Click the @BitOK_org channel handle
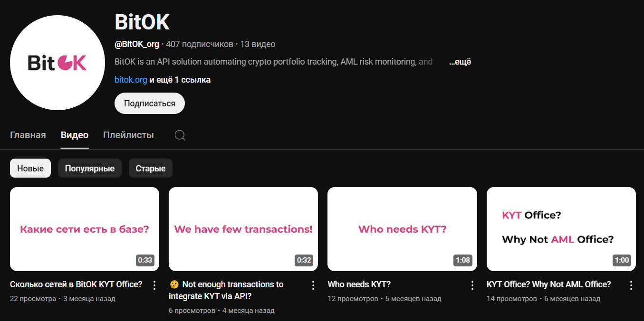Viewport: 644px width, 321px height. [x=137, y=44]
